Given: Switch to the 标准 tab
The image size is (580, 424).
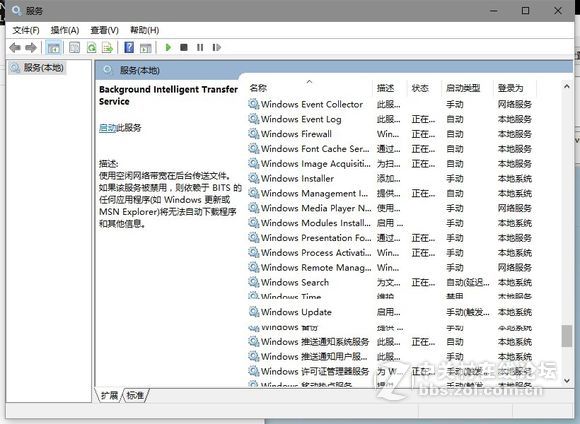Looking at the screenshot, I should click(x=135, y=396).
